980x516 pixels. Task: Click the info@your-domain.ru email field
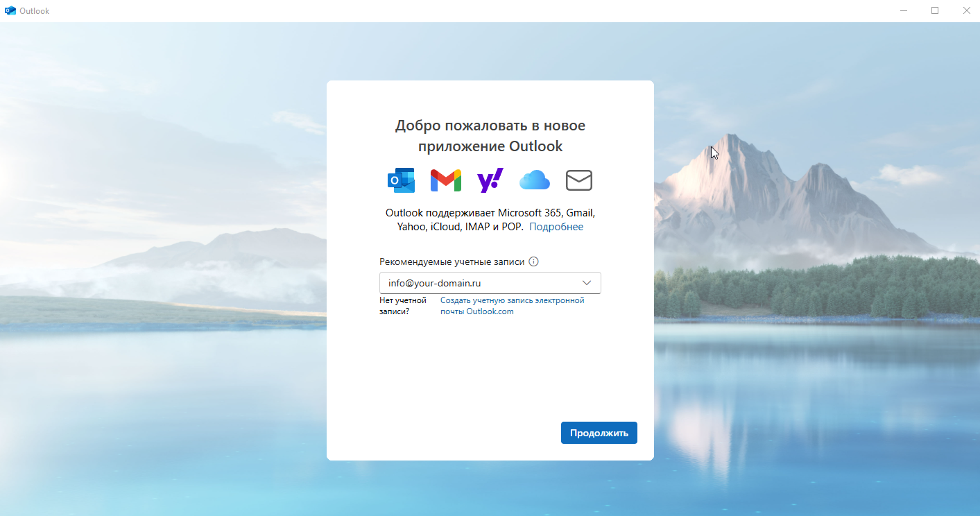click(x=490, y=283)
